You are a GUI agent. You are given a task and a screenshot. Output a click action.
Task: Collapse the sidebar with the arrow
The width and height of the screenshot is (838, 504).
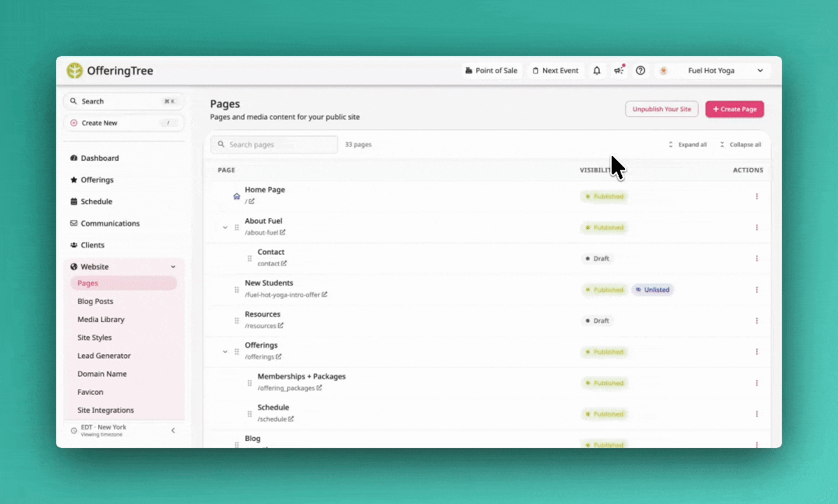coord(173,430)
